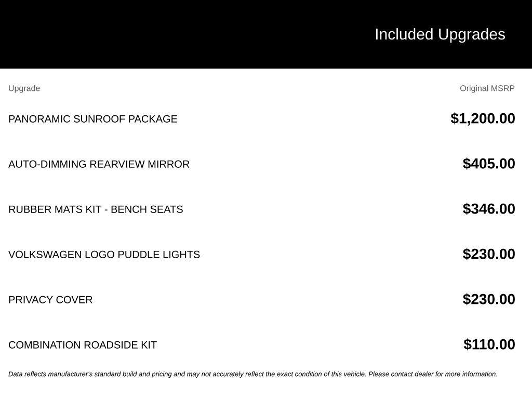This screenshot has width=532, height=399.
Task: Select the BENCH SEATS text
Action: (x=147, y=209)
